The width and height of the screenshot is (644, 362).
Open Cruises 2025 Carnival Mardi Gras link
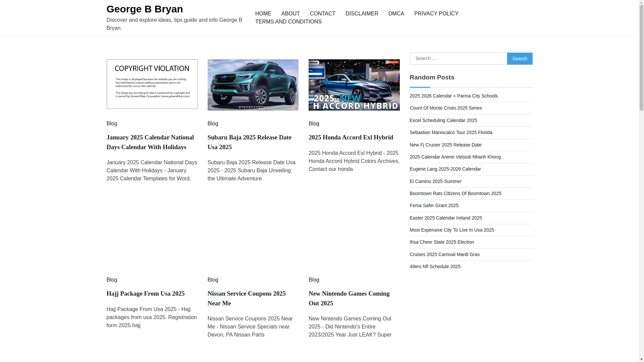pyautogui.click(x=444, y=254)
